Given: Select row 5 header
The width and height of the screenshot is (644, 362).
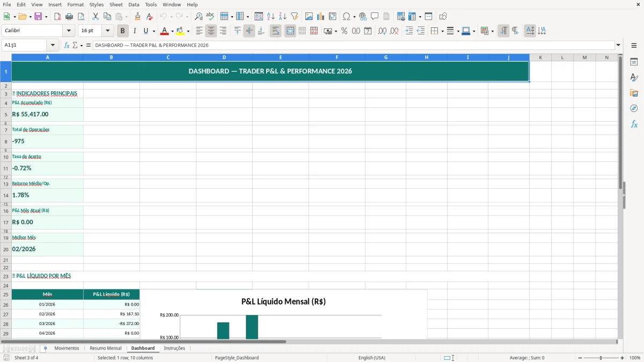Looking at the screenshot, I should point(6,114).
